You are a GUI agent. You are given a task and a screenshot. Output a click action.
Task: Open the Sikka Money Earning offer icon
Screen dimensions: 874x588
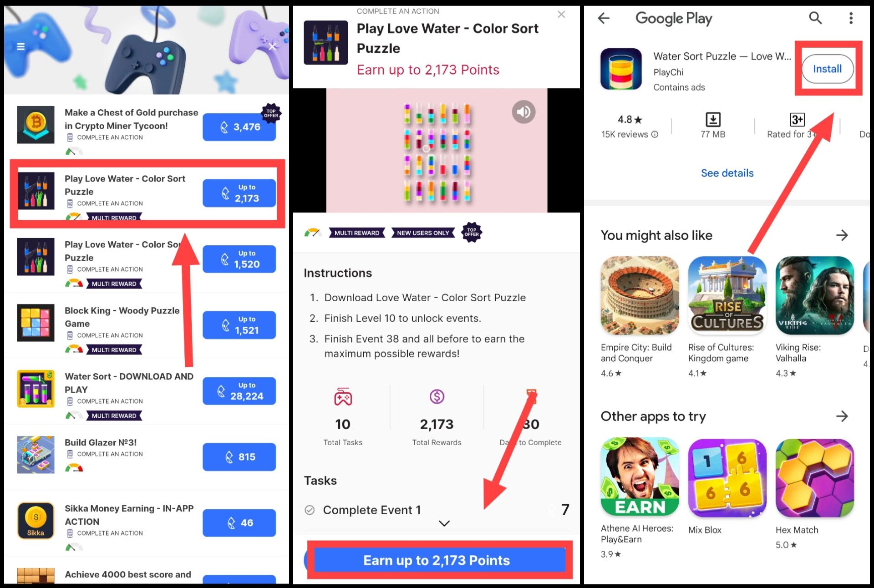[36, 521]
